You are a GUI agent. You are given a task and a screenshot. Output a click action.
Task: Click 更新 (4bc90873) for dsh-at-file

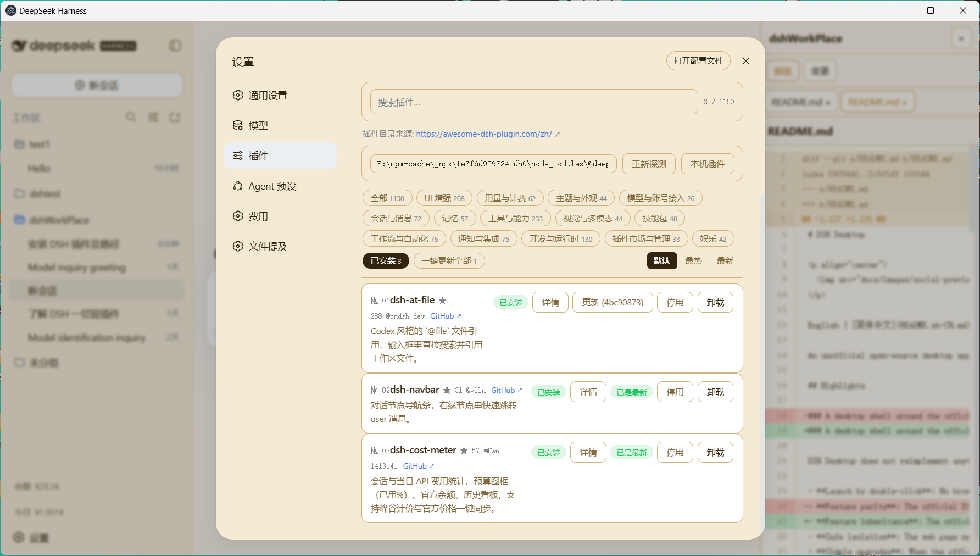click(x=612, y=303)
